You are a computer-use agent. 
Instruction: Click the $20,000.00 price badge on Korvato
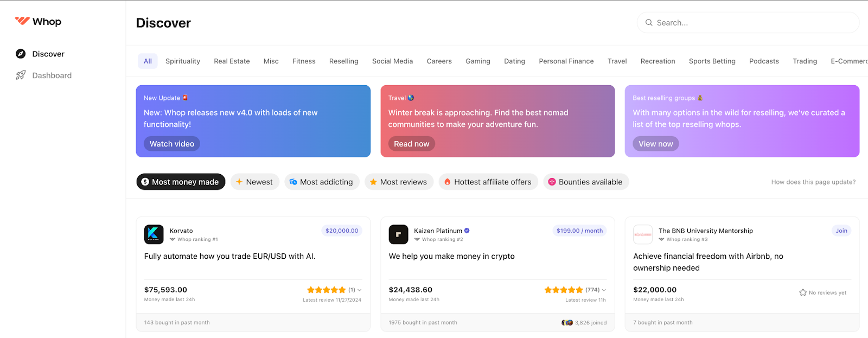(342, 231)
